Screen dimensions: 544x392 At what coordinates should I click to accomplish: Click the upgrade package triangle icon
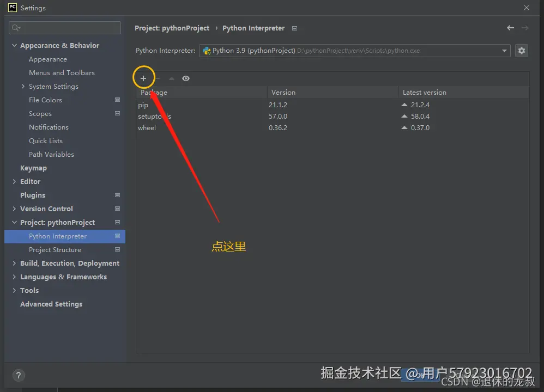point(171,79)
